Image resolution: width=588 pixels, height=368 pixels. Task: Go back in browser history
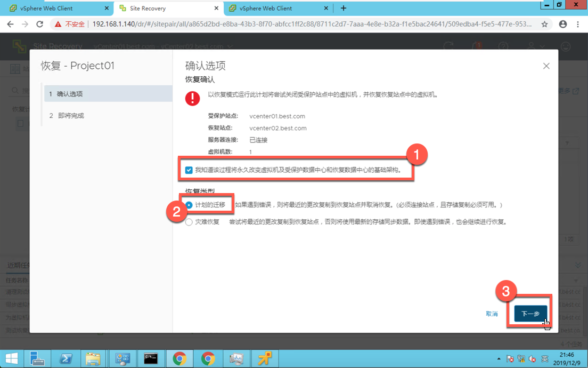(10, 24)
